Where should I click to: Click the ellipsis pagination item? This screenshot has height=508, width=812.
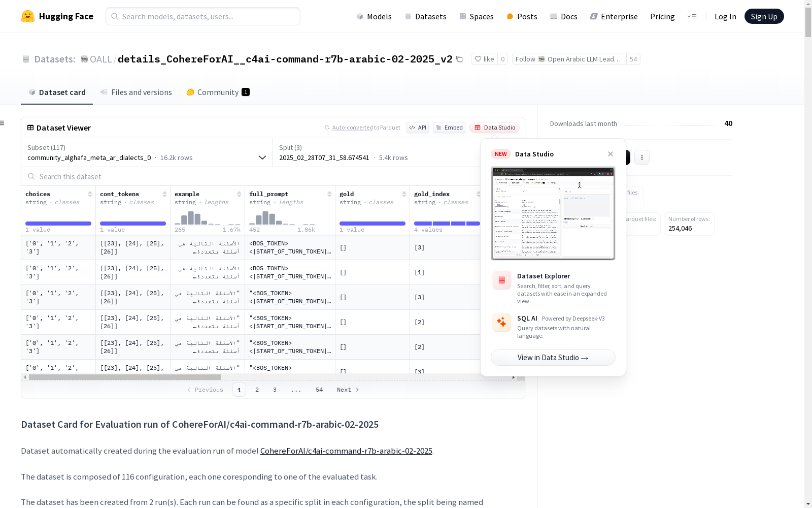coord(296,390)
